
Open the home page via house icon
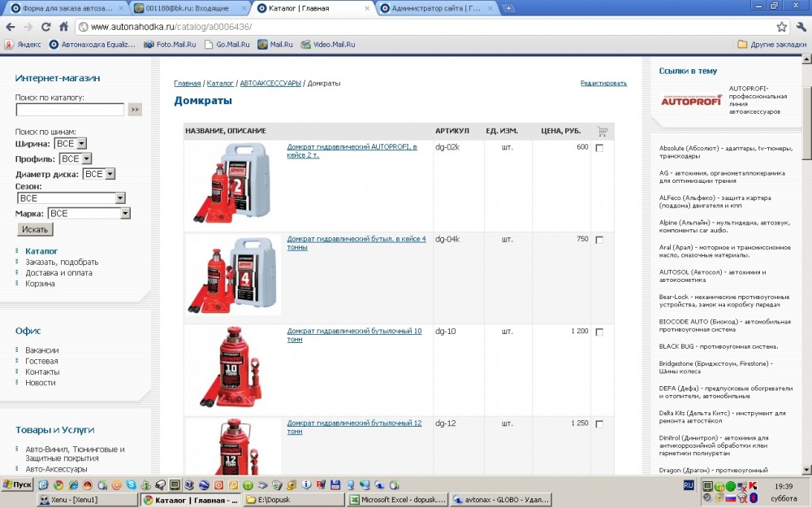coord(63,27)
